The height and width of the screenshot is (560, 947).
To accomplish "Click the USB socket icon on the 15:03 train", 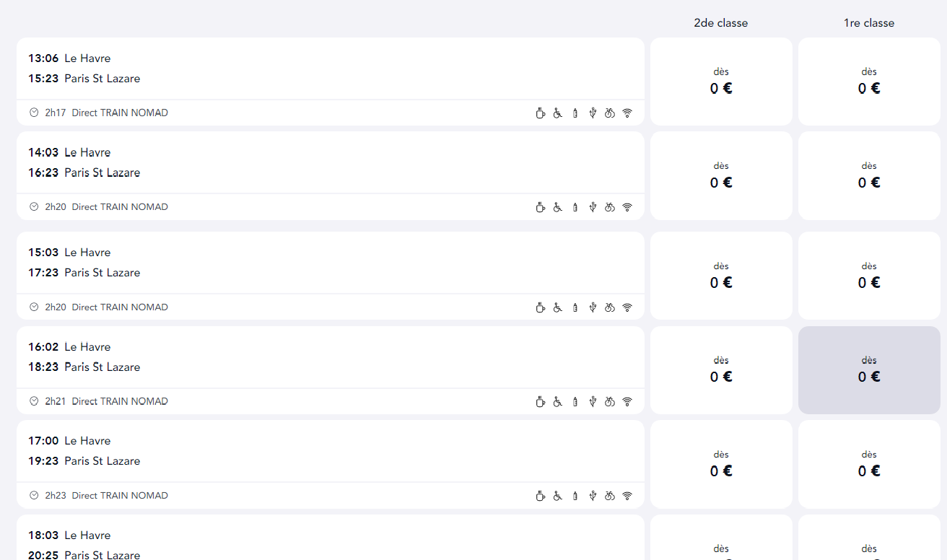I will coord(593,307).
